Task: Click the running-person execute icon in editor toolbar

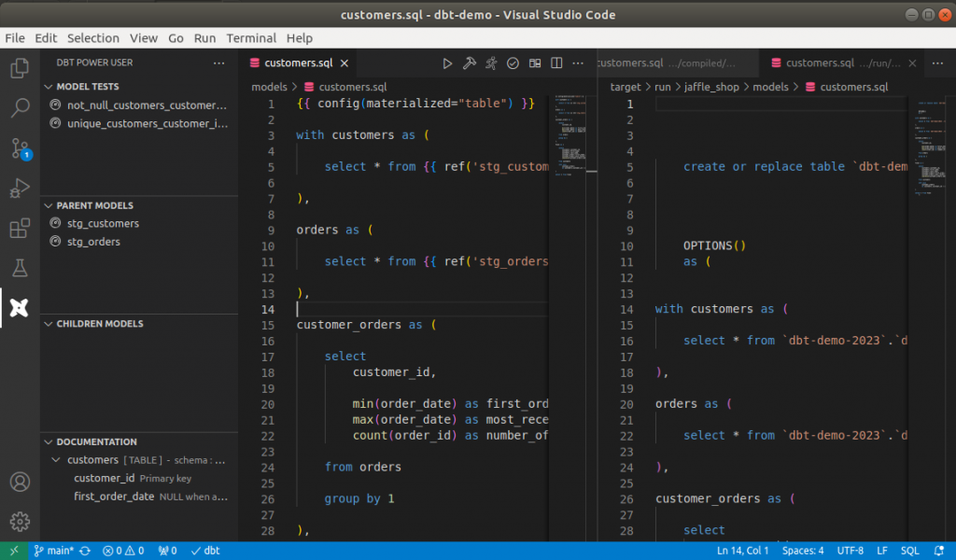Action: click(491, 63)
